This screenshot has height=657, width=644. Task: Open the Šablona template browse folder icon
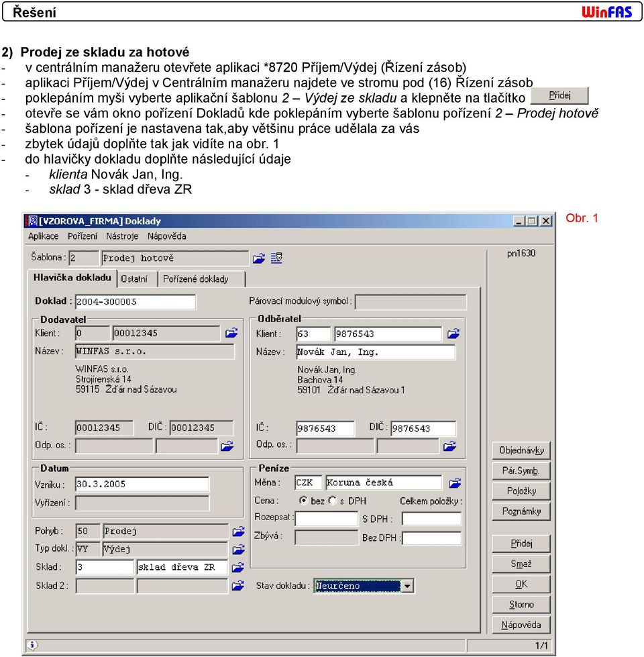(x=259, y=258)
